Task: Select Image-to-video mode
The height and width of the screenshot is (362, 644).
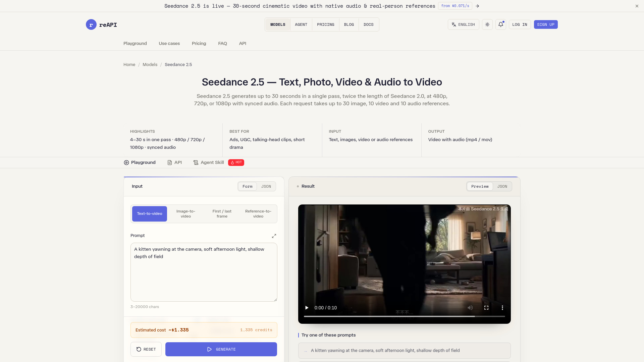Action: coord(186,214)
